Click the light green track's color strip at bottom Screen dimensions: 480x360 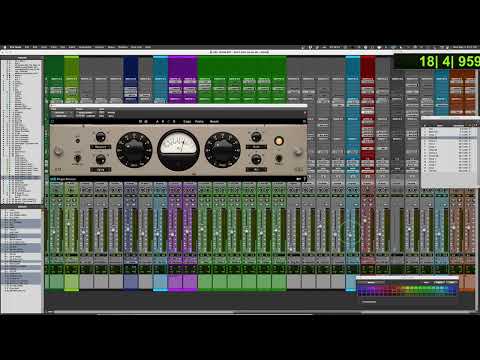point(72,282)
